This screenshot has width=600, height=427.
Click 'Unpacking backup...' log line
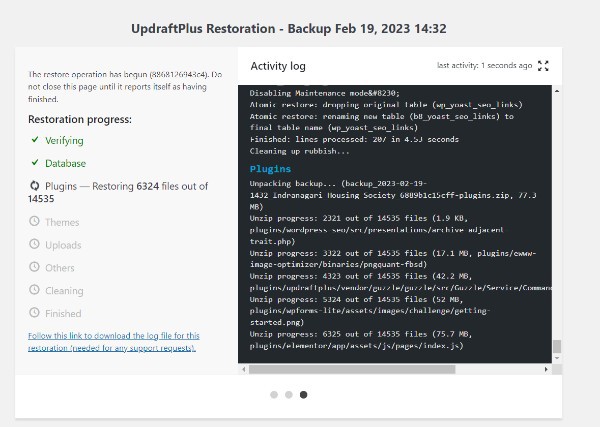coord(393,195)
